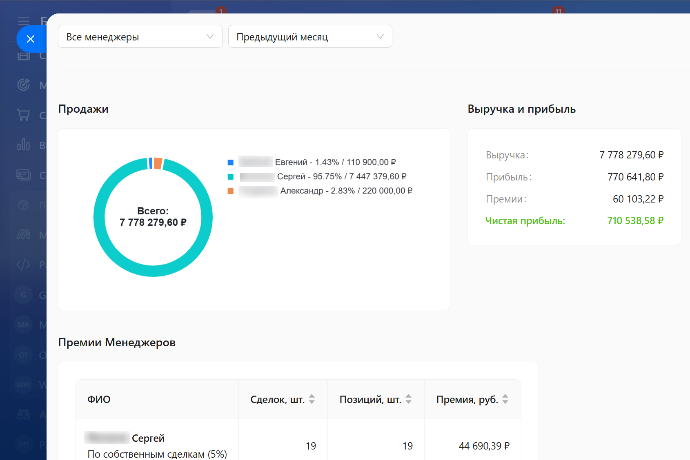Image resolution: width=690 pixels, height=460 pixels.
Task: Sort table by "Премия, руб." sort arrows
Action: point(504,400)
